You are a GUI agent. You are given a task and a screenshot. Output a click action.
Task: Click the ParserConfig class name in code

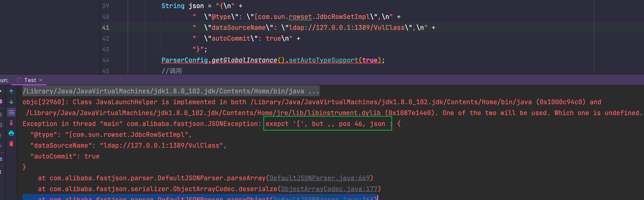click(185, 60)
